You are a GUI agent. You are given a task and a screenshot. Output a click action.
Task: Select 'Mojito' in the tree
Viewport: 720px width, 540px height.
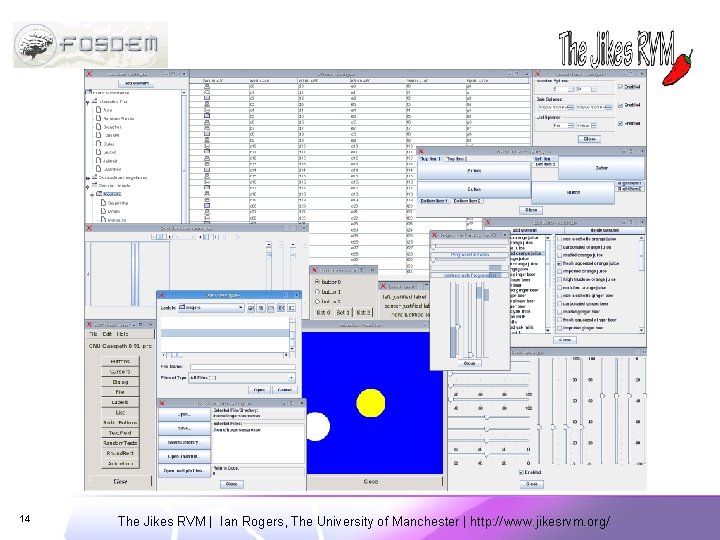113,212
